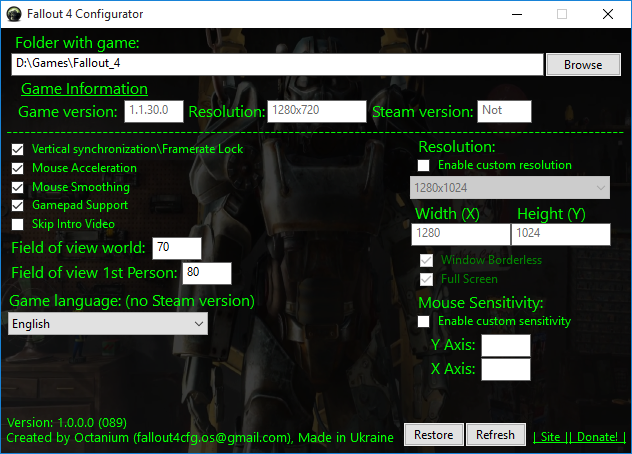This screenshot has height=454, width=632.
Task: Click the X Axis sensitivity field
Action: (506, 369)
